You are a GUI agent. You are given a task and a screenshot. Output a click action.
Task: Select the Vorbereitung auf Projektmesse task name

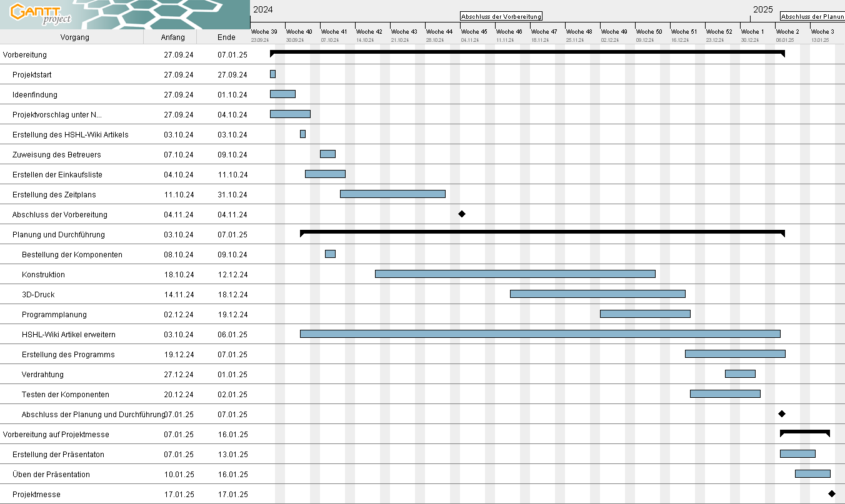pos(56,435)
